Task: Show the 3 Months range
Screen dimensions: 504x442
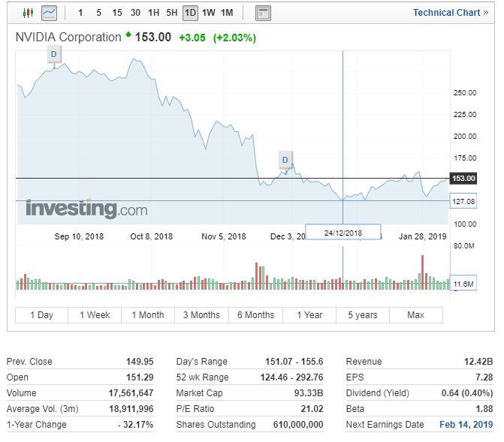Action: pyautogui.click(x=201, y=315)
